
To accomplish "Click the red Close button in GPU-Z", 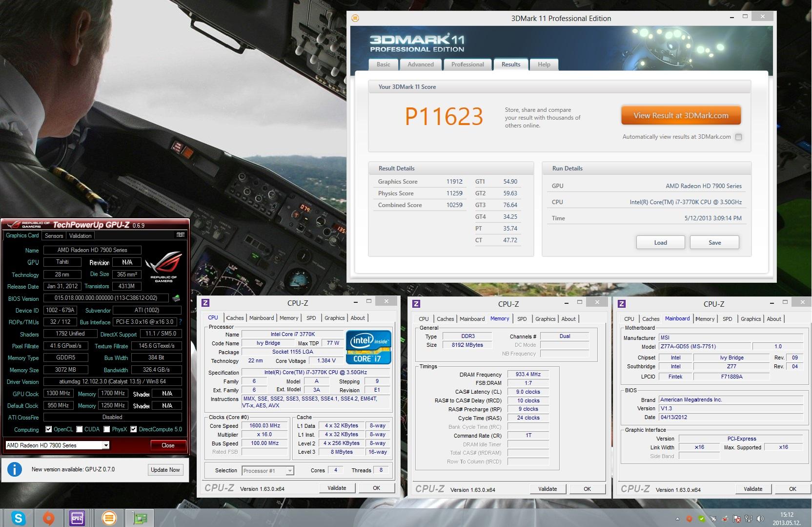I will click(168, 445).
